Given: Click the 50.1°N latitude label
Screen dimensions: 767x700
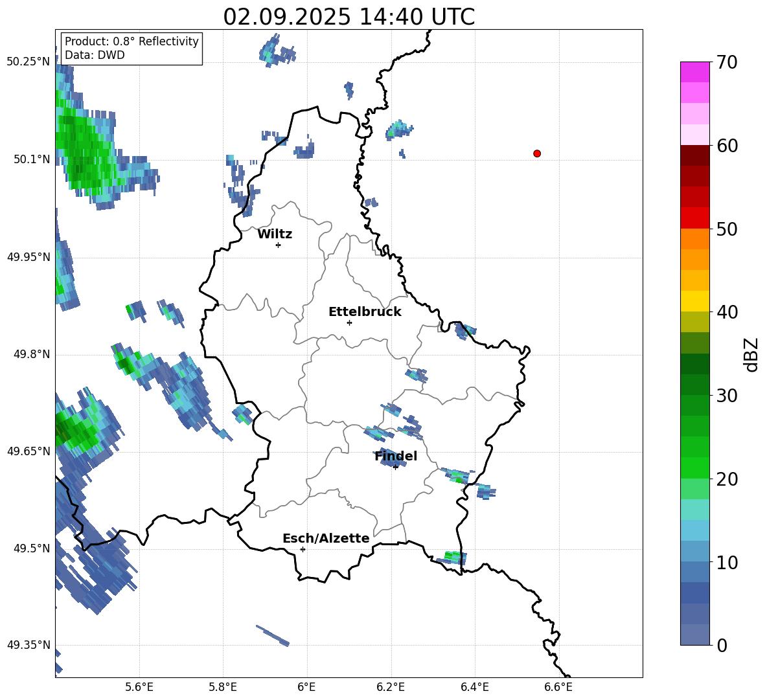Looking at the screenshot, I should tap(32, 159).
